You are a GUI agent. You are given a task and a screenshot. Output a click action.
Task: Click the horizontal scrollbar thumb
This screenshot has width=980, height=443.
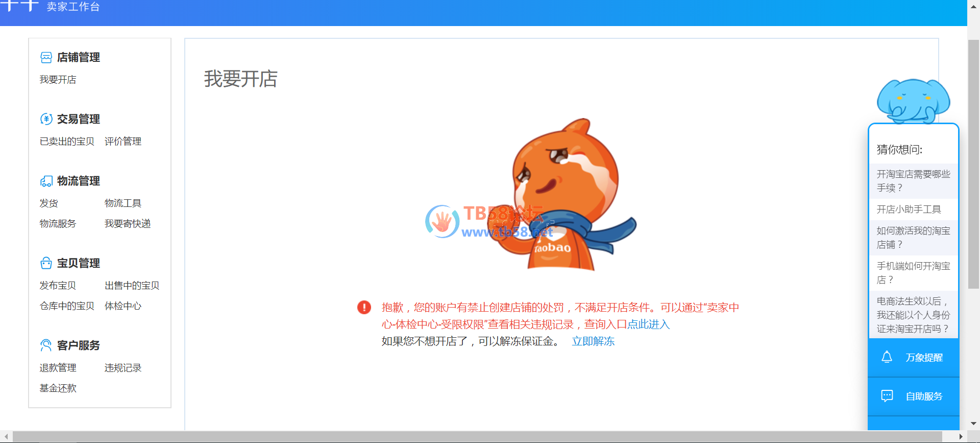[x=477, y=437]
